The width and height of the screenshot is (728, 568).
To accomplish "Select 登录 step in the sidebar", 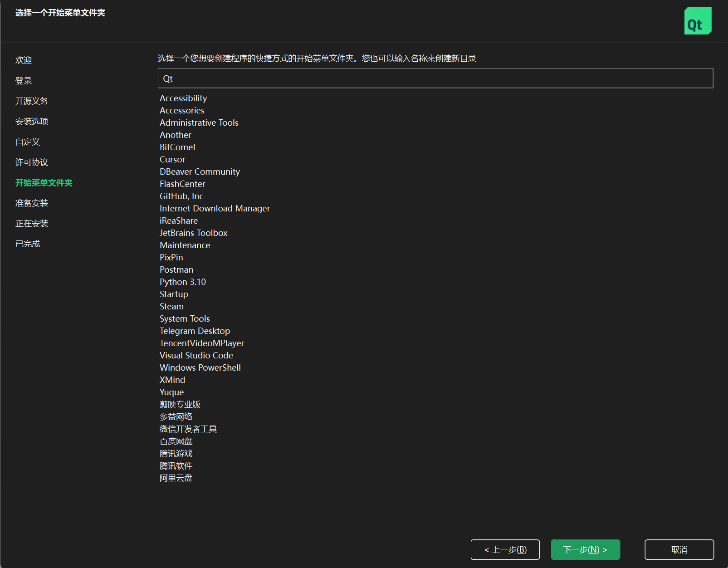I will (x=24, y=80).
